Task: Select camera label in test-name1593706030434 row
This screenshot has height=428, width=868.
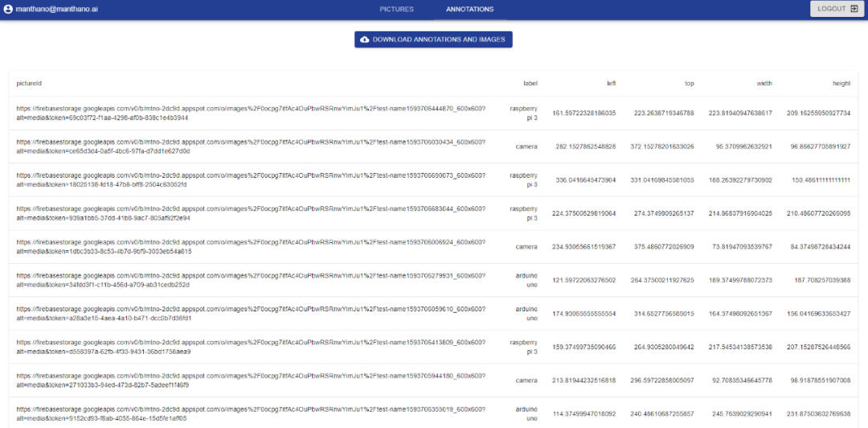Action: pos(526,146)
